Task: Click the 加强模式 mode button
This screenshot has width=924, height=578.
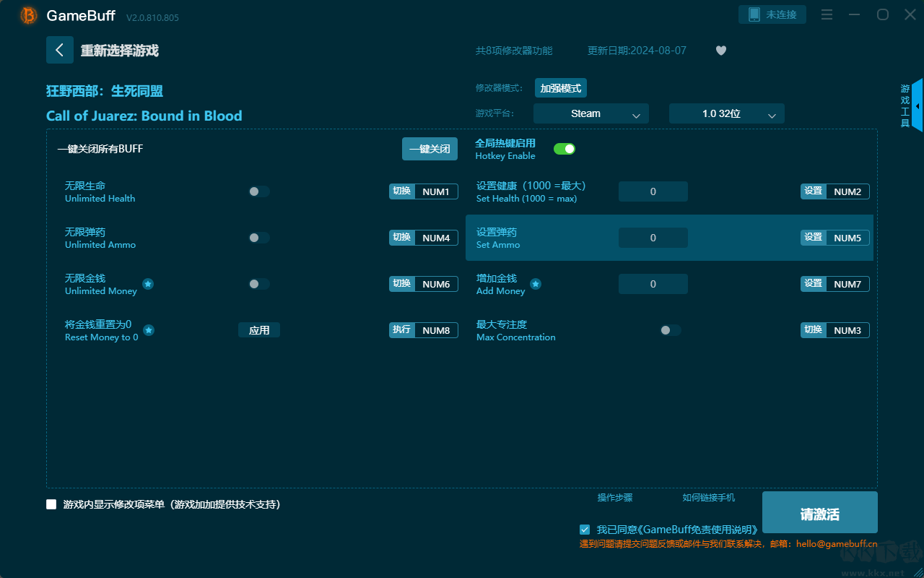Action: pyautogui.click(x=561, y=88)
